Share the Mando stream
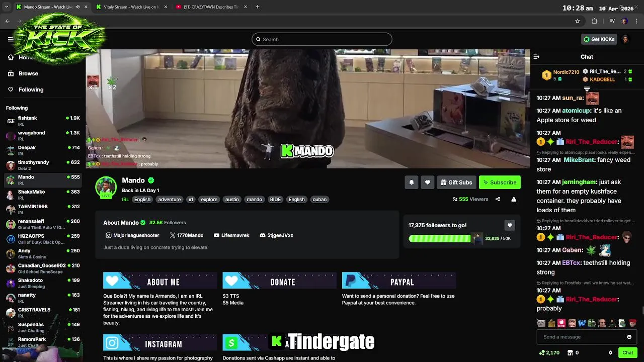The width and height of the screenshot is (644, 362). [498, 199]
